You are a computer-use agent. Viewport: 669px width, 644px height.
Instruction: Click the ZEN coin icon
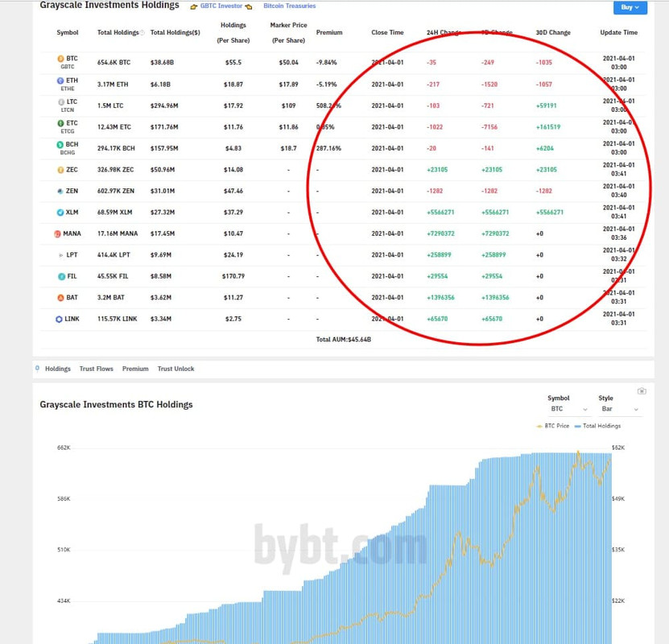60,191
